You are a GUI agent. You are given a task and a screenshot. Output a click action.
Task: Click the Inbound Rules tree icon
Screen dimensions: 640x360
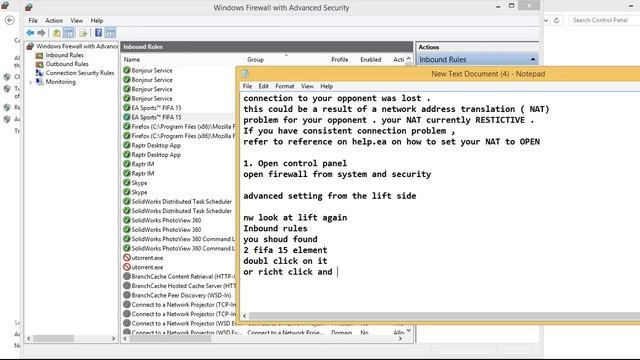click(39, 55)
